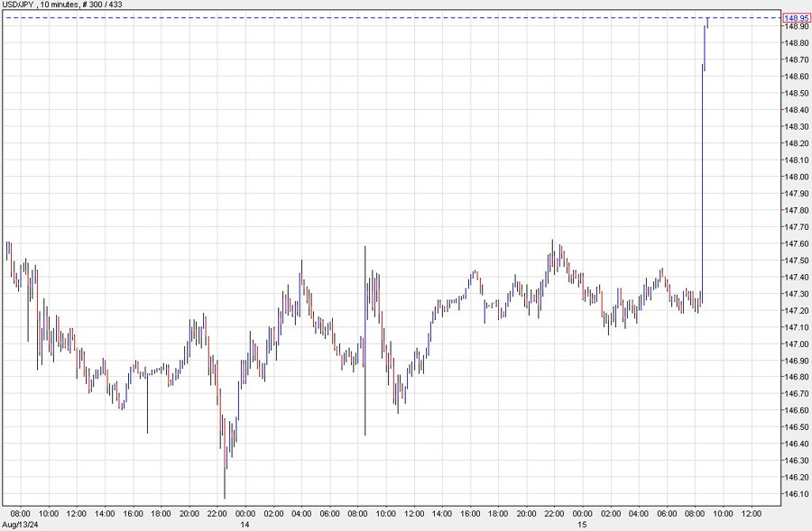Click the 12:00 label at far right
The image size is (812, 531).
pyautogui.click(x=752, y=514)
